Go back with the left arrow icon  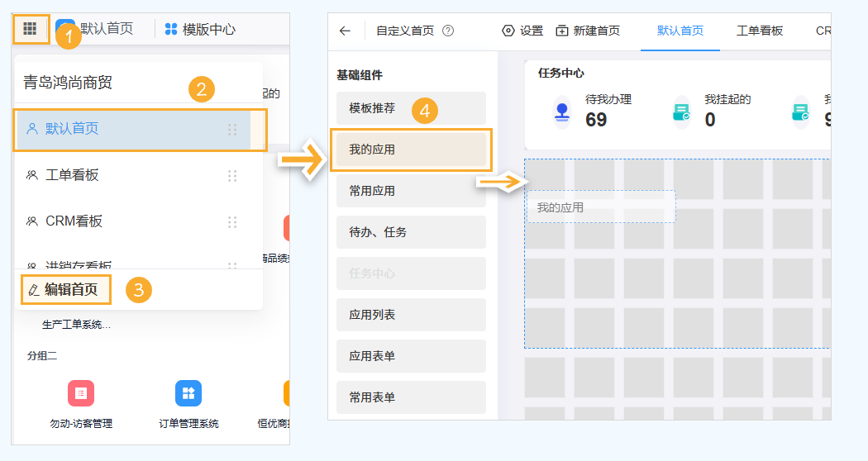coord(345,31)
